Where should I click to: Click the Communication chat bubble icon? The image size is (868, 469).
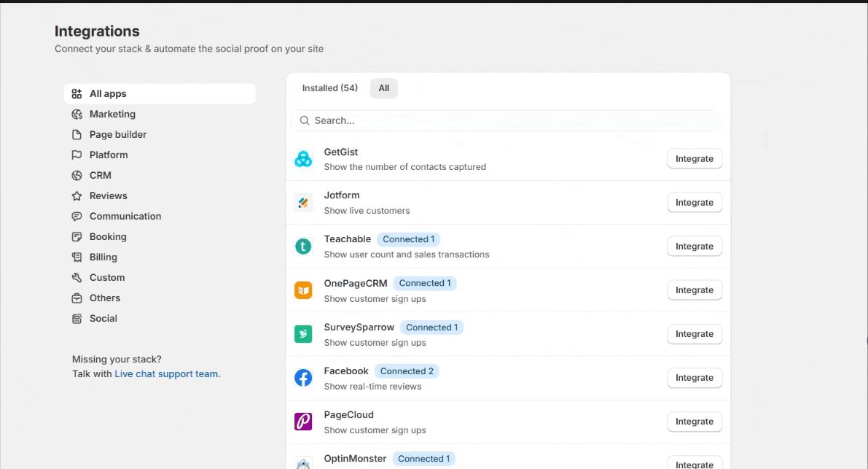click(77, 217)
